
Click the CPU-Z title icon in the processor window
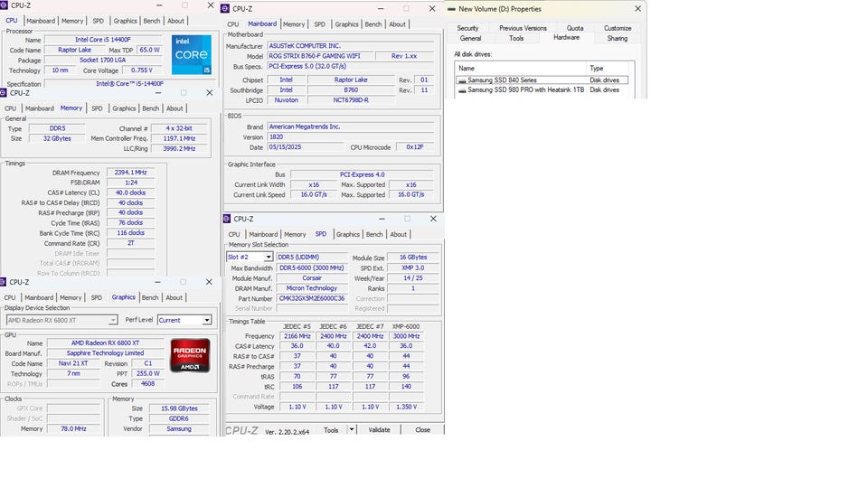click(x=4, y=5)
